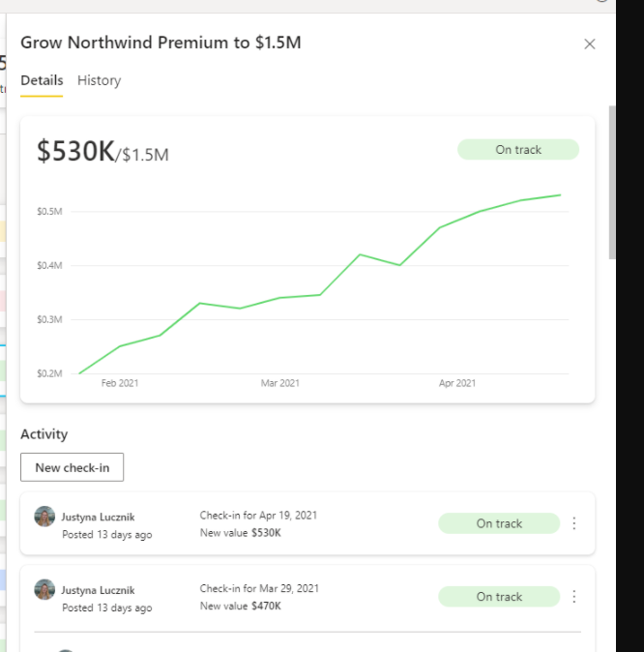644x652 pixels.
Task: Switch to the History tab
Action: click(99, 80)
